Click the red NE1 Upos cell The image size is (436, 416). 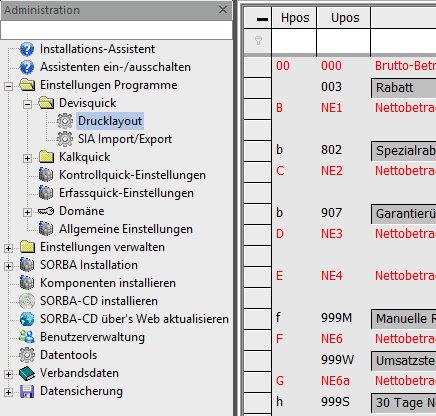pos(332,108)
